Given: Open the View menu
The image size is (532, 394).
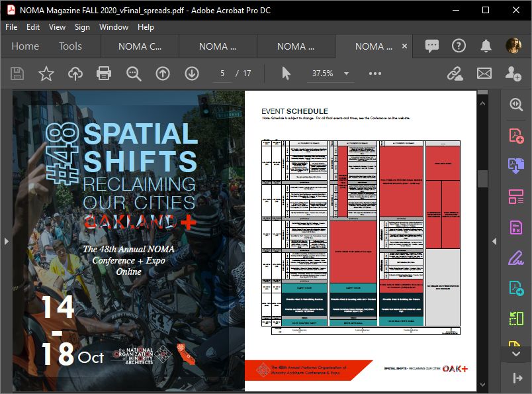Looking at the screenshot, I should tap(57, 27).
